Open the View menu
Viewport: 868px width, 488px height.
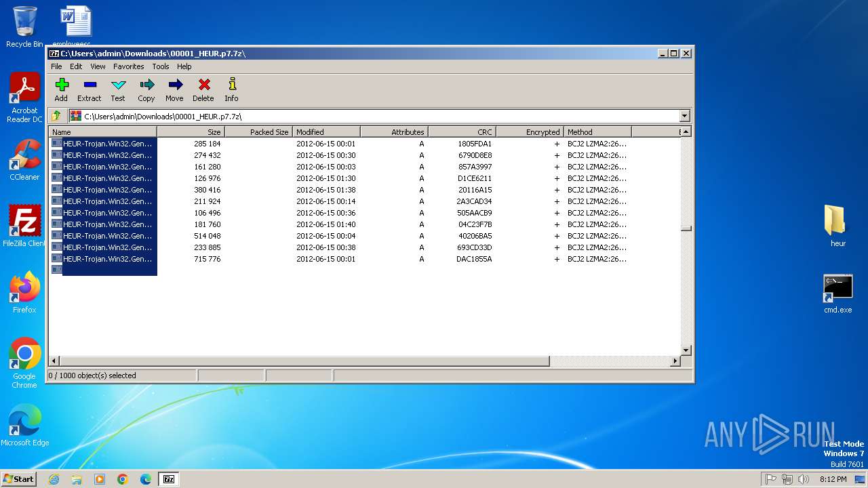pos(98,66)
